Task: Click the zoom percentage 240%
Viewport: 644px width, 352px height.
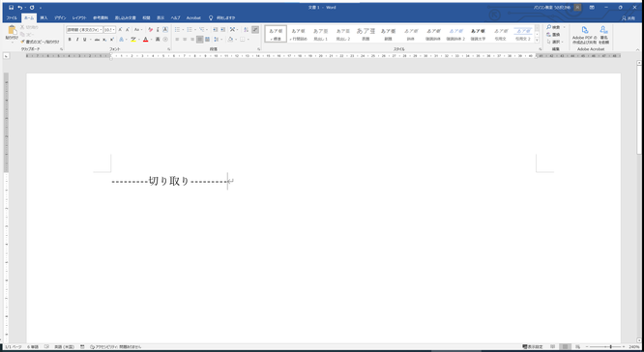Action: click(x=634, y=347)
